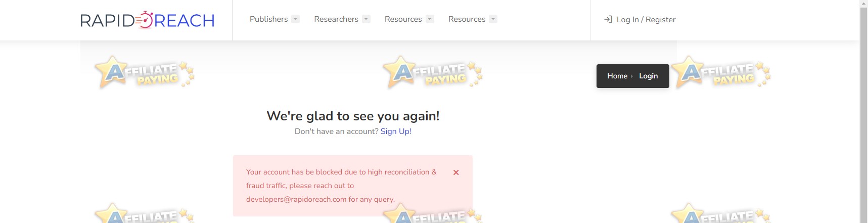Screen dimensions: 868x223
Task: Click Login in the breadcrumb
Action: coord(649,76)
